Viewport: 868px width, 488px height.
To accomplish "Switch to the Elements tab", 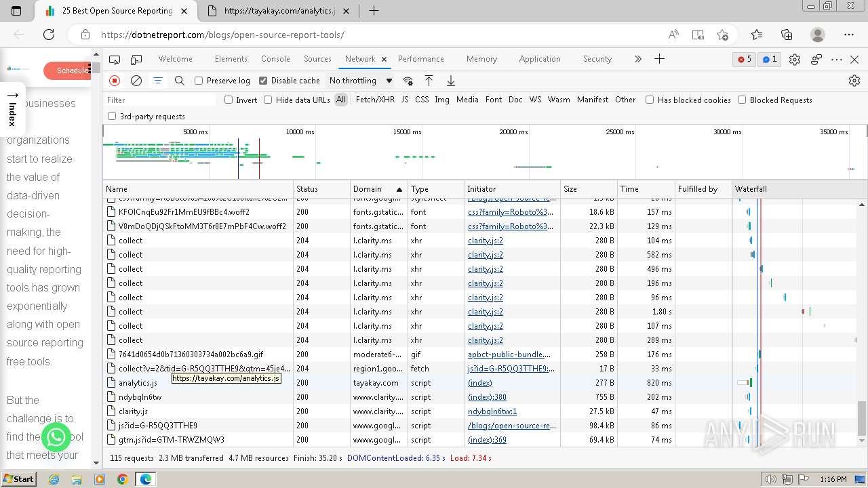I will 231,59.
